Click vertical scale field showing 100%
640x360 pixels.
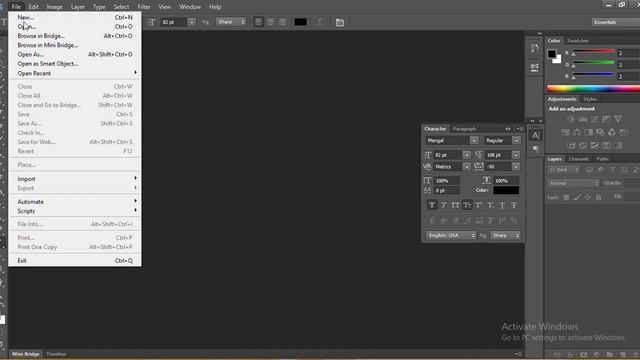point(447,180)
